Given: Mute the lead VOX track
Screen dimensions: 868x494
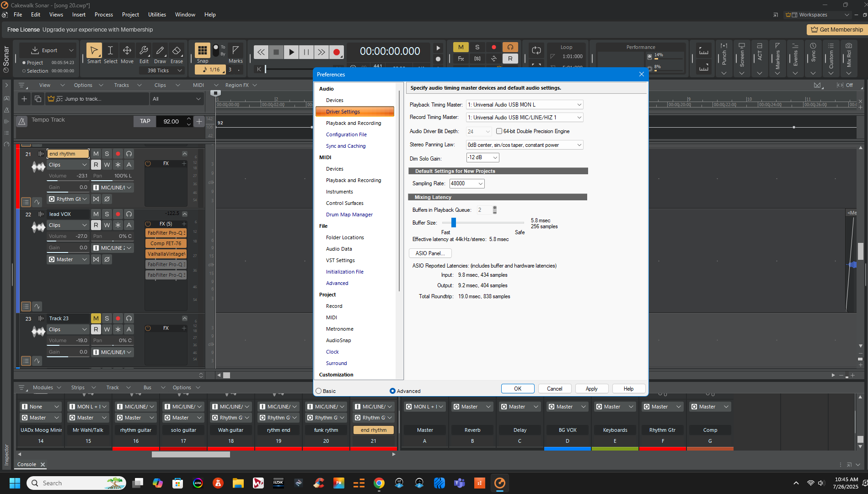Looking at the screenshot, I should click(96, 214).
